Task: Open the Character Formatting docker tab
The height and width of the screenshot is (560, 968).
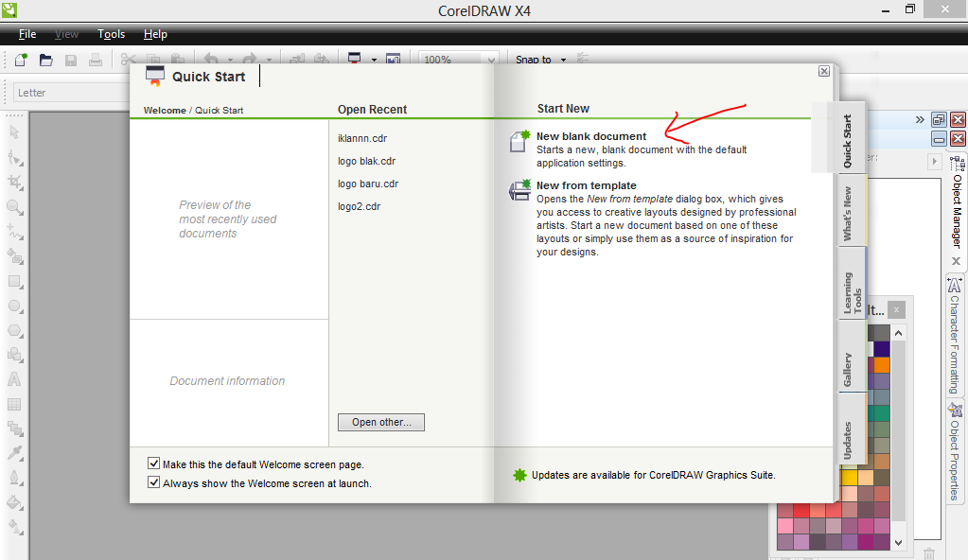Action: point(955,336)
